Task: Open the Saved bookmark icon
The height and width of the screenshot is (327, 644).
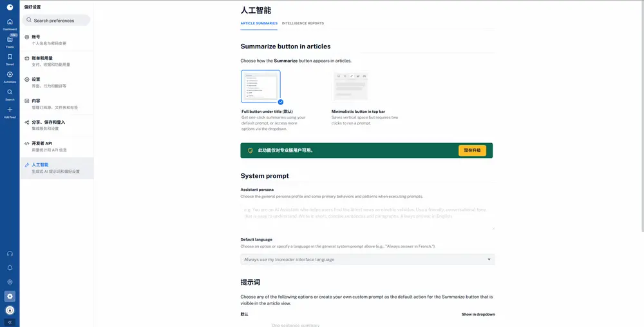Action: point(10,57)
